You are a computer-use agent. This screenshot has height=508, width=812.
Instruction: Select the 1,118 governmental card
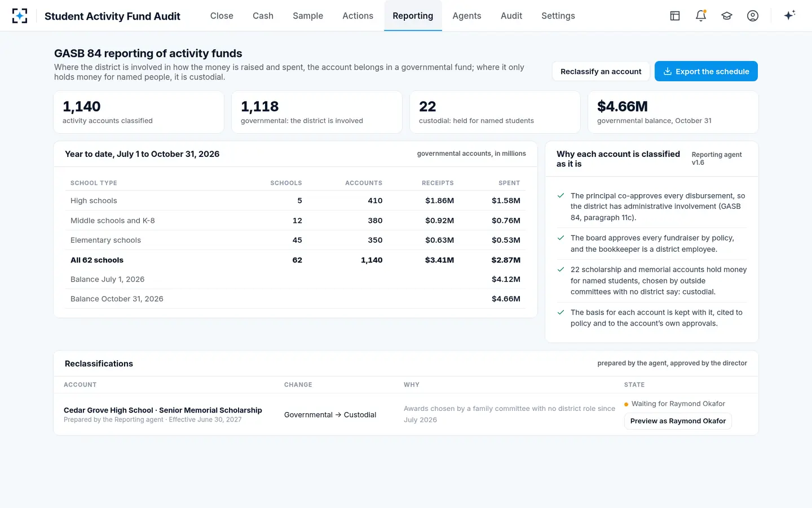[317, 112]
